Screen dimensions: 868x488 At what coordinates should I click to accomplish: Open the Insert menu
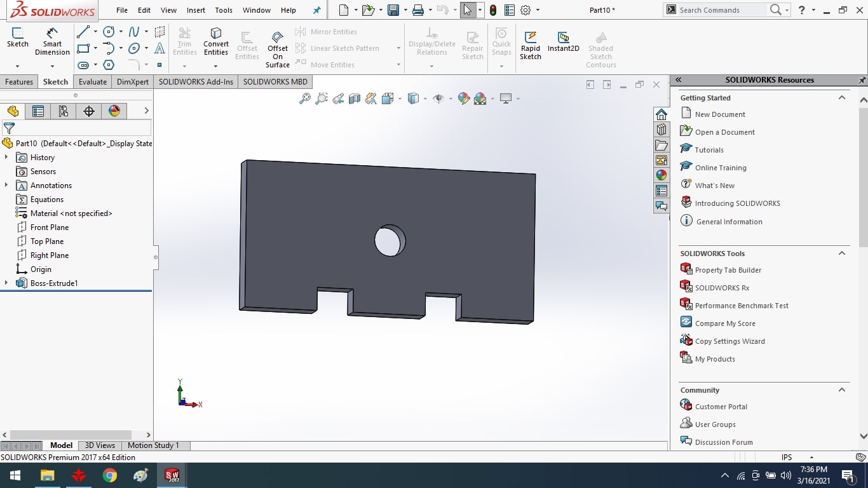click(196, 10)
